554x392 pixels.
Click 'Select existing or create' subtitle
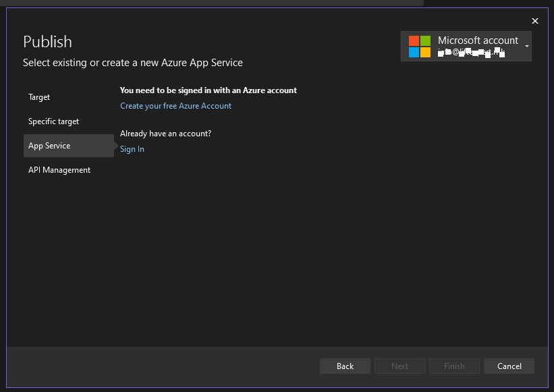click(133, 63)
